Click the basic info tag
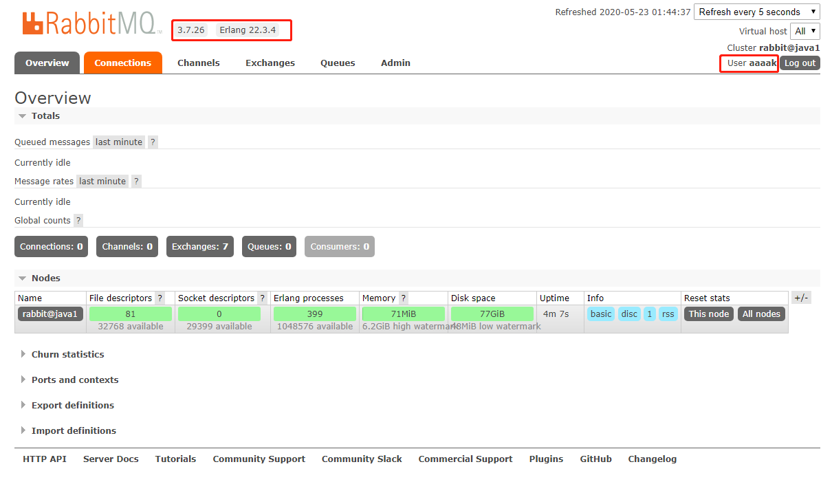Image resolution: width=832 pixels, height=504 pixels. [601, 314]
